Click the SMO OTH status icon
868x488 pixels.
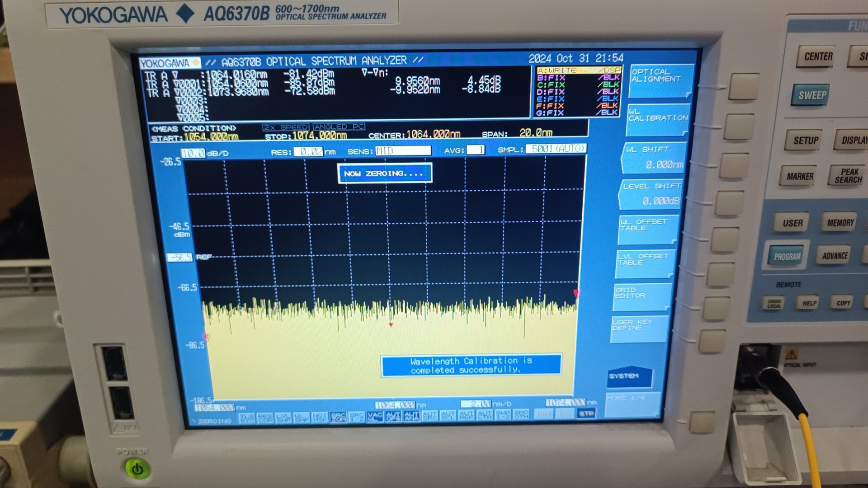coord(521,414)
